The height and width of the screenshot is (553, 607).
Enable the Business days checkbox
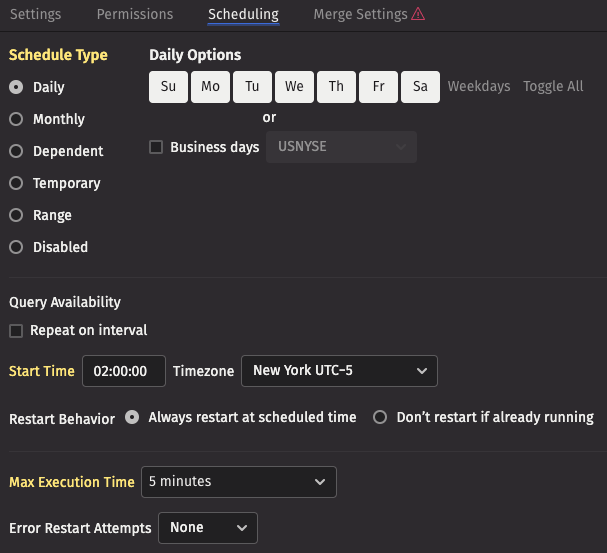click(156, 147)
